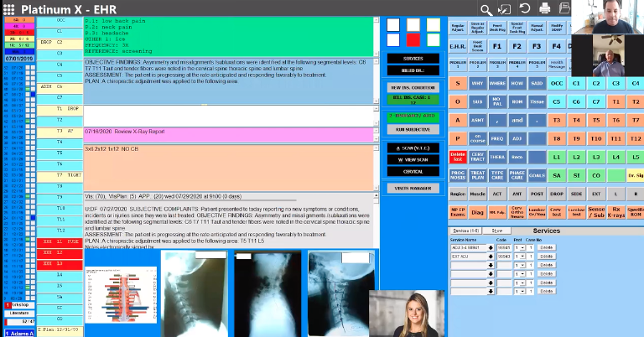Click the red color square
644x337 pixels.
[413, 39]
